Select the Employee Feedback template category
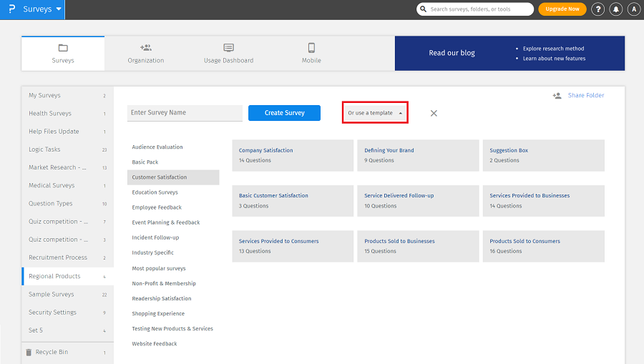This screenshot has height=364, width=644. pos(157,207)
